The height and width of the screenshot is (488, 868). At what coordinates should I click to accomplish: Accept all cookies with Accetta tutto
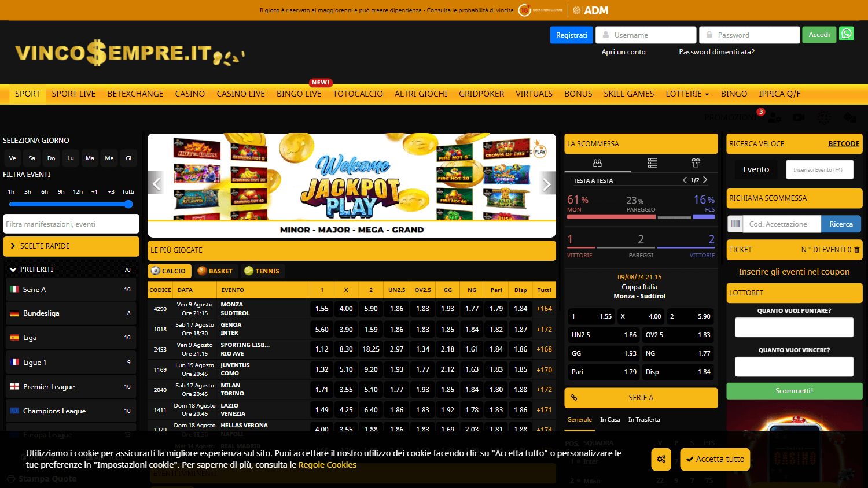click(x=715, y=459)
